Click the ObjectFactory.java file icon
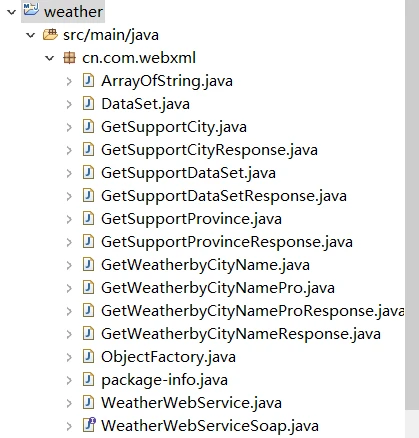The width and height of the screenshot is (419, 438). tap(88, 356)
